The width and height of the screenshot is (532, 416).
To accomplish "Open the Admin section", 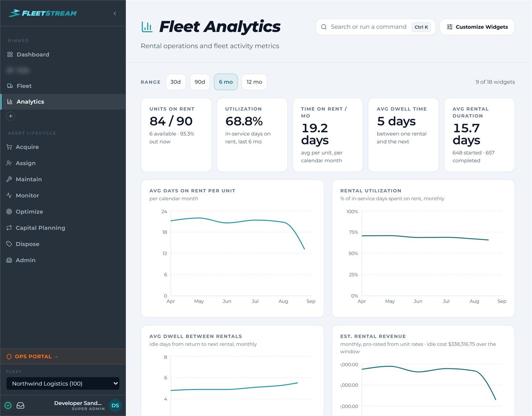I will pos(63,260).
